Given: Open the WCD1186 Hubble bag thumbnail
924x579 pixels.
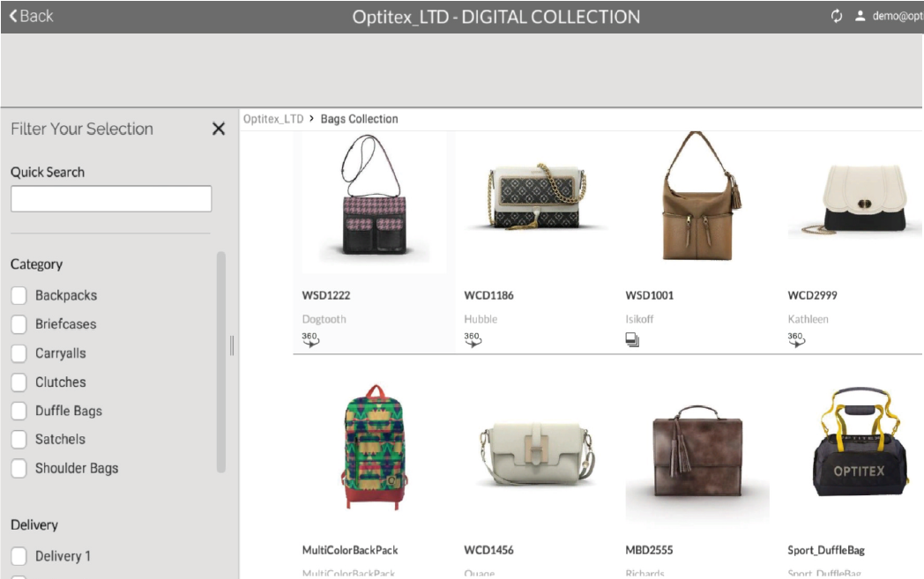Looking at the screenshot, I should (x=536, y=197).
